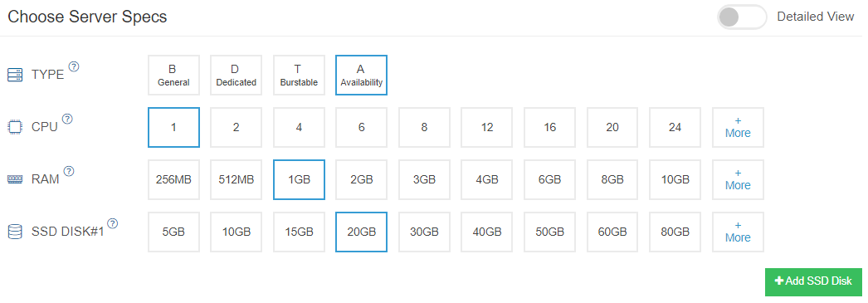The height and width of the screenshot is (303, 868).
Task: Click the help icon beside RAM
Action: coord(69,171)
